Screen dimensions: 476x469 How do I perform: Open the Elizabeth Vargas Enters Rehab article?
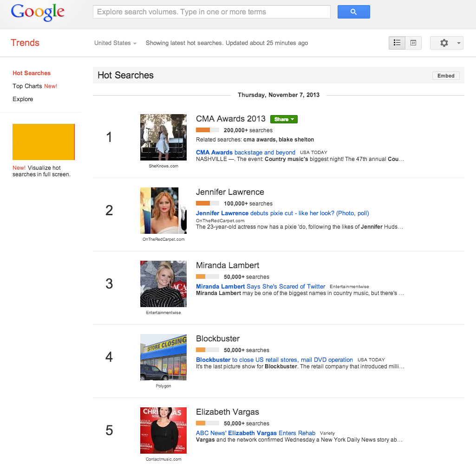tap(255, 433)
